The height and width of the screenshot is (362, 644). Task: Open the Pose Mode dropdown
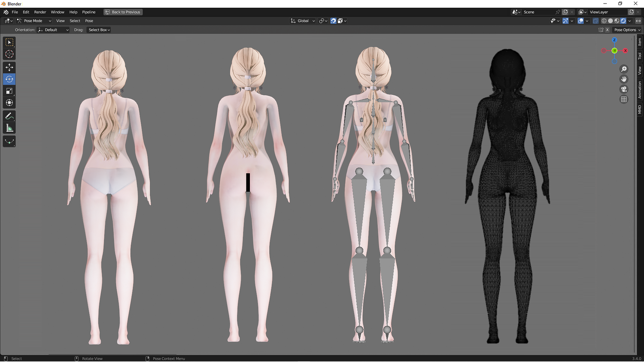click(34, 21)
